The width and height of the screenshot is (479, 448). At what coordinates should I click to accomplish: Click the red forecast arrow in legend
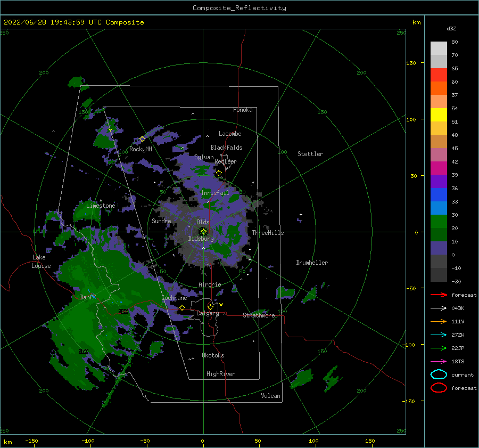(439, 295)
